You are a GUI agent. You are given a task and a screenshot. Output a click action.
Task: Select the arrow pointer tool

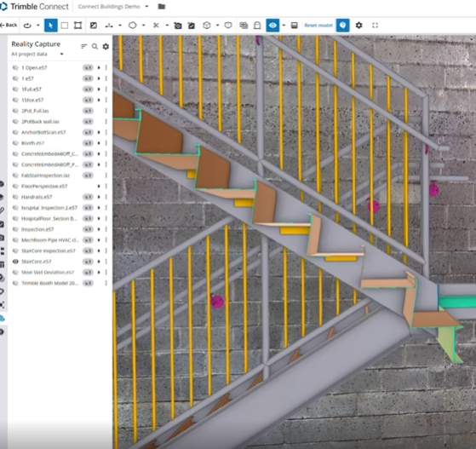coord(51,26)
